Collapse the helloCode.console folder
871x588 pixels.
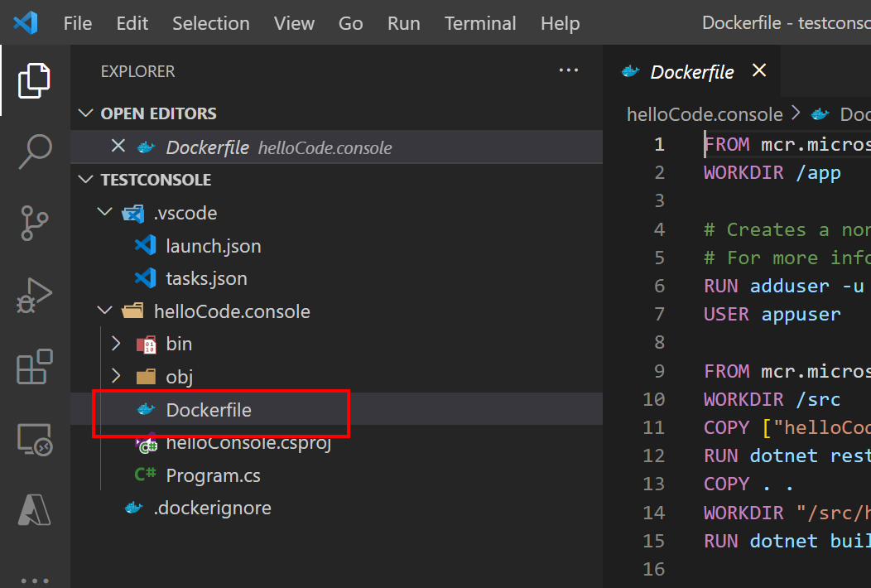point(104,310)
